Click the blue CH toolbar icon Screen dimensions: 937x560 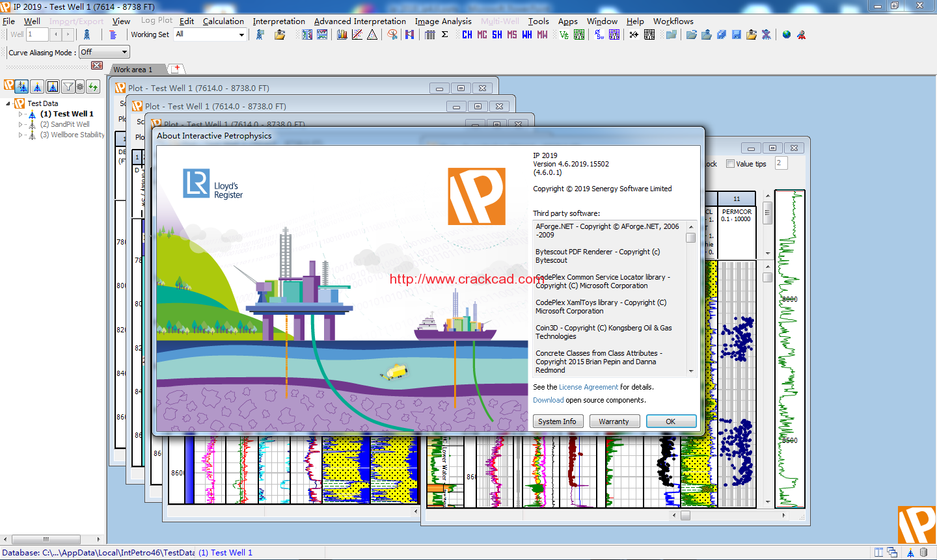pyautogui.click(x=467, y=34)
